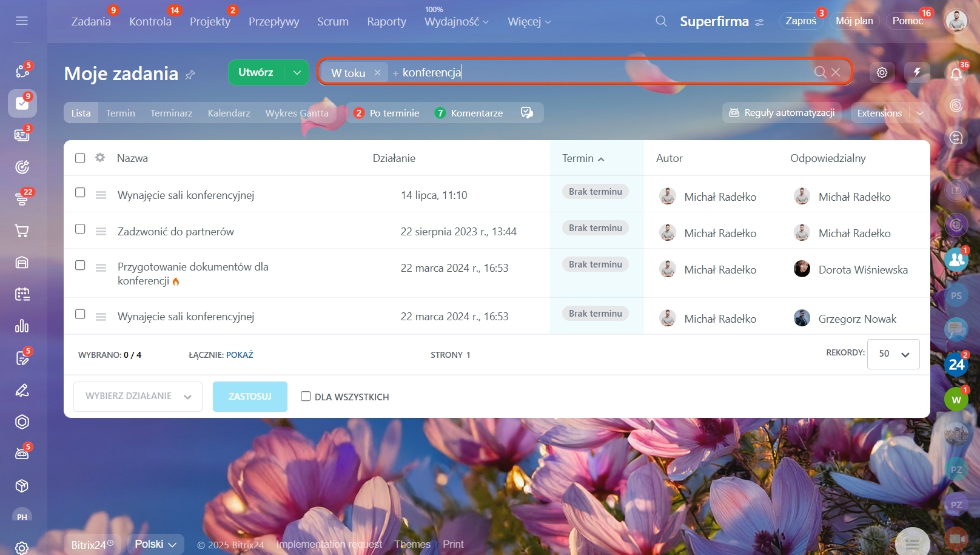Open Przygotowanie dokumentów dla konferencji task
The width and height of the screenshot is (980, 555).
(193, 274)
